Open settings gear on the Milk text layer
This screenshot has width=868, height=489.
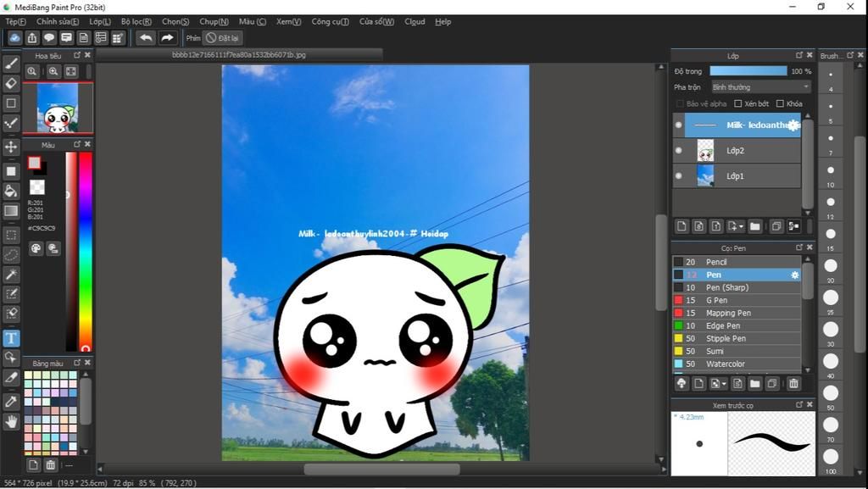(793, 125)
